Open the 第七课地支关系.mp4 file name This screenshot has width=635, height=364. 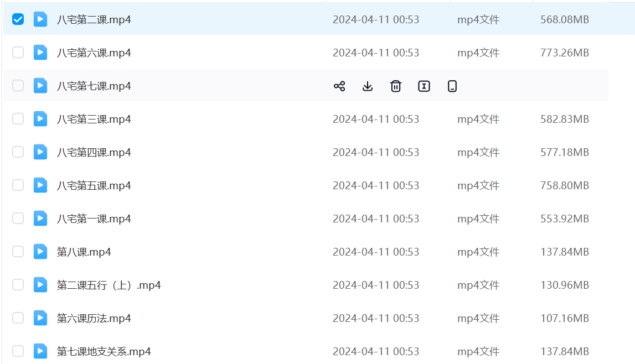click(104, 352)
